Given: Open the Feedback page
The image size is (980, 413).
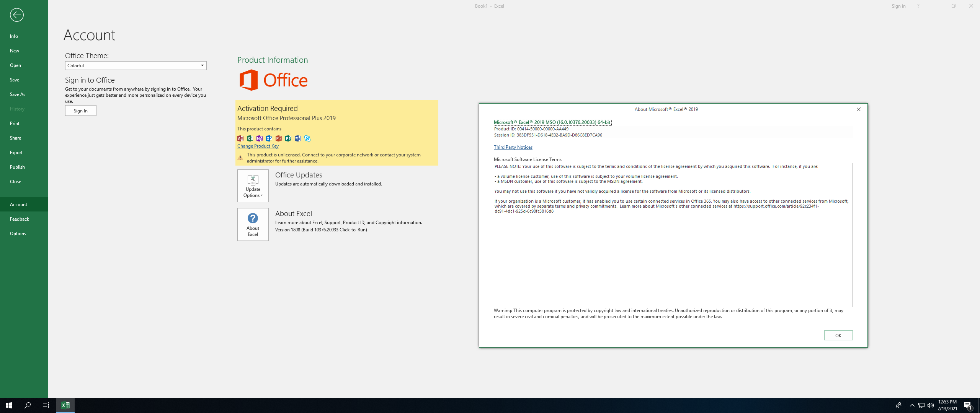Looking at the screenshot, I should [24, 219].
